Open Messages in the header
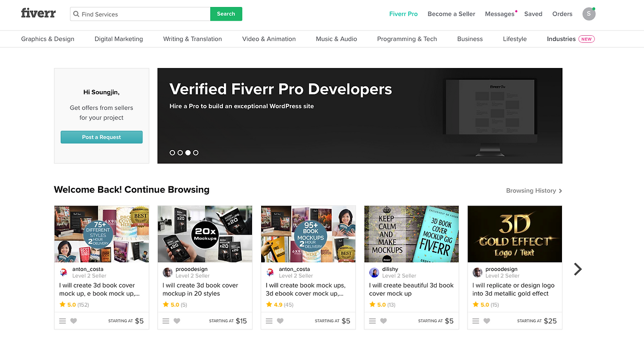The height and width of the screenshot is (355, 644). point(500,14)
